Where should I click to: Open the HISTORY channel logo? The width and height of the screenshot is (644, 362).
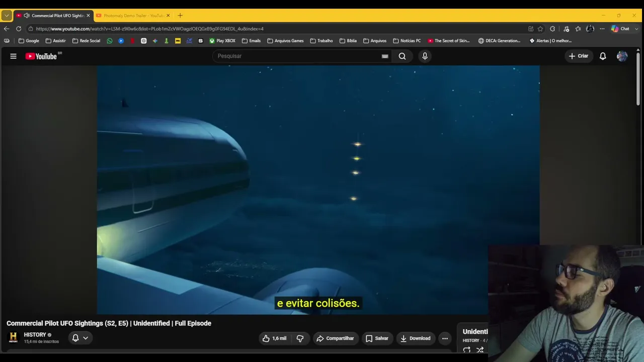[x=14, y=338]
